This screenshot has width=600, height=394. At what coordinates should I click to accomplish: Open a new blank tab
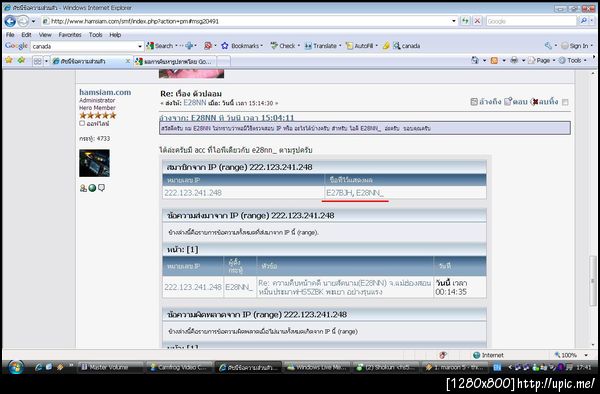(x=224, y=61)
